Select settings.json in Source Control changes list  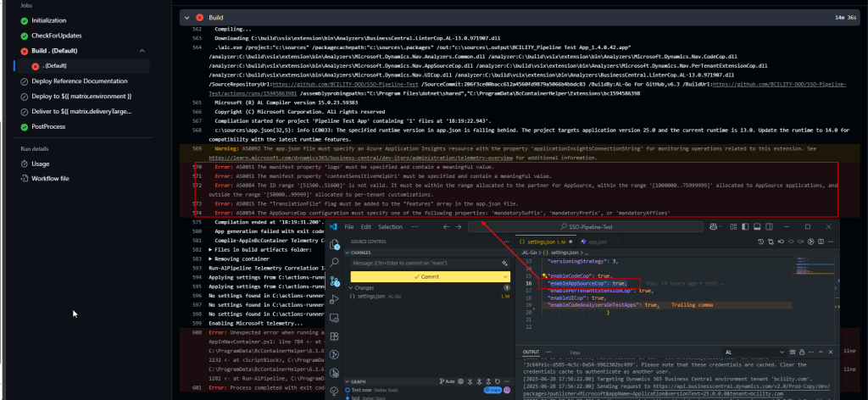point(429,297)
